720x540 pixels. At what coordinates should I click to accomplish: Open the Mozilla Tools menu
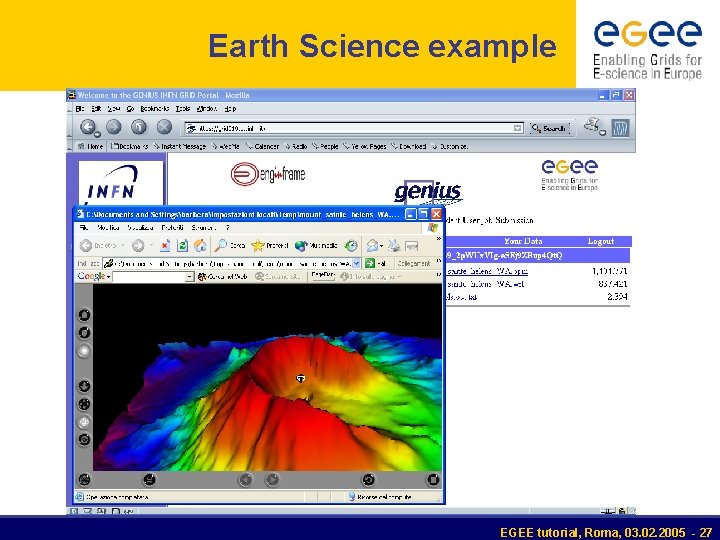(183, 108)
